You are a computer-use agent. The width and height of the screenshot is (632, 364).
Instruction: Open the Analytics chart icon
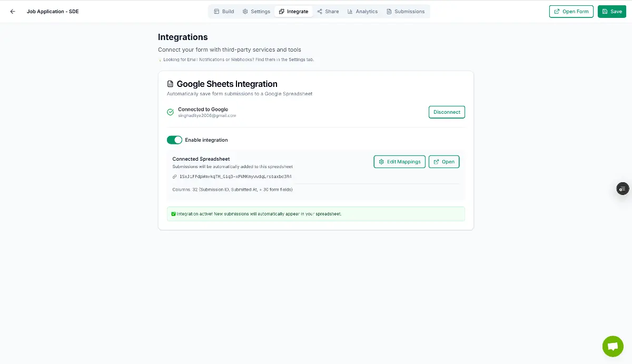click(x=349, y=11)
